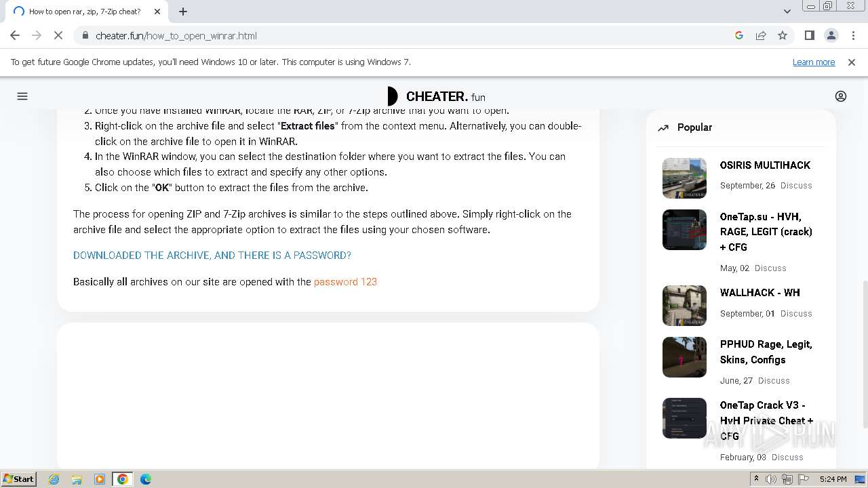Viewport: 868px width, 488px height.
Task: Open Windows Media Player taskbar icon
Action: point(100,479)
